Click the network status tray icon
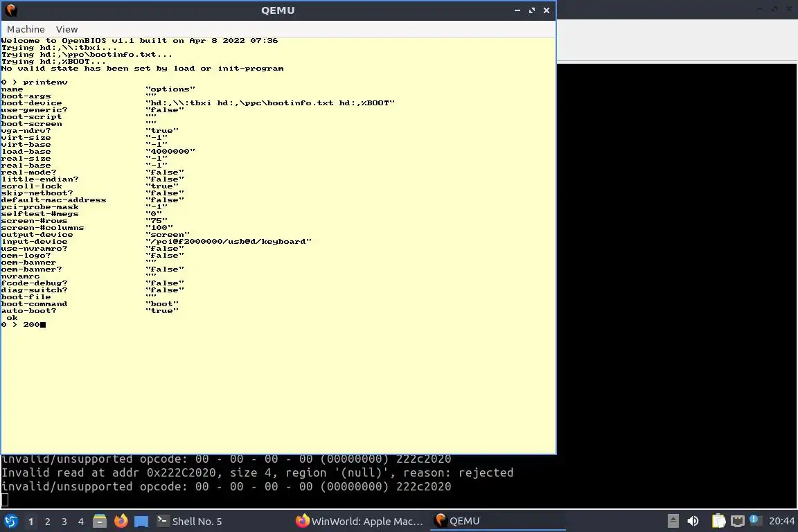The image size is (798, 532). coord(738,522)
